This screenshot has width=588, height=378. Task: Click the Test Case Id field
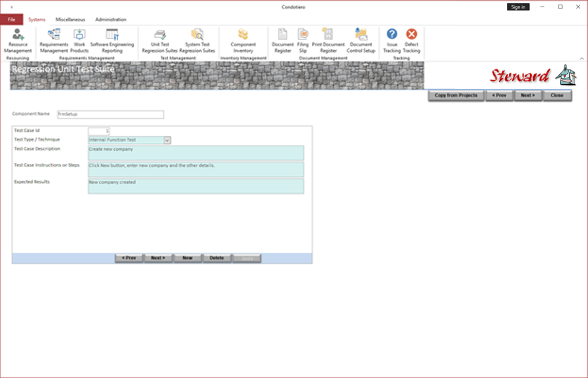pyautogui.click(x=97, y=131)
